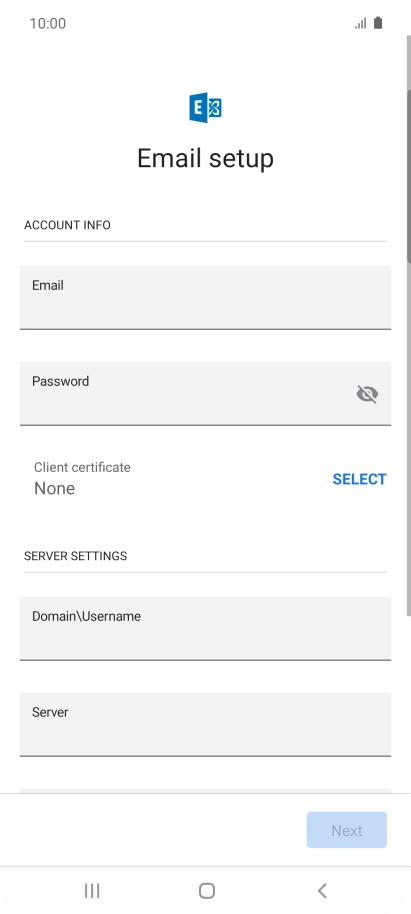
Task: Focus the Email input field
Action: (x=205, y=298)
